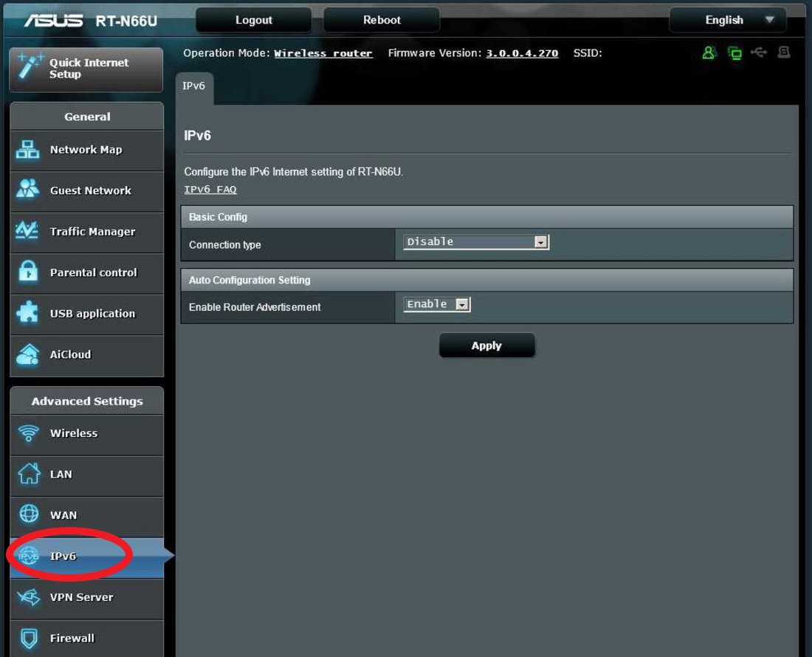Open Parental control menu item
The image size is (812, 657).
(86, 273)
